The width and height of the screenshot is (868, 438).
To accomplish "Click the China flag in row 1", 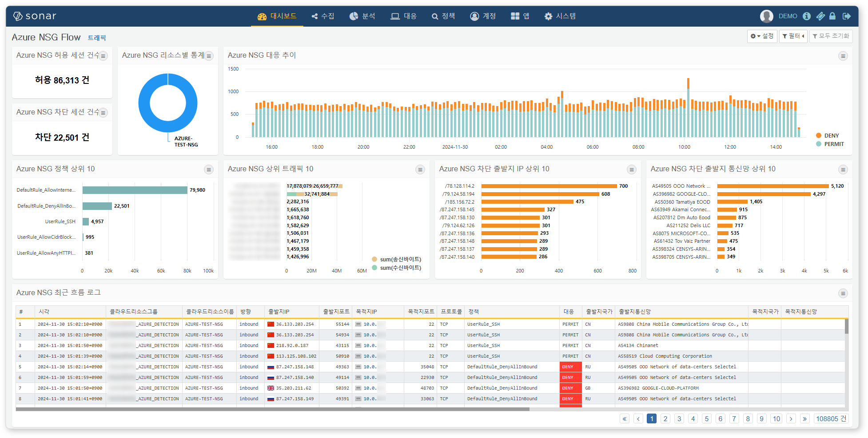I will click(271, 324).
